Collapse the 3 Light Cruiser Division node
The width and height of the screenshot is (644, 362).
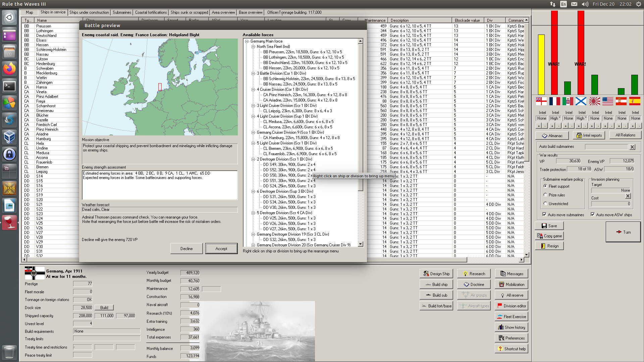click(x=253, y=106)
